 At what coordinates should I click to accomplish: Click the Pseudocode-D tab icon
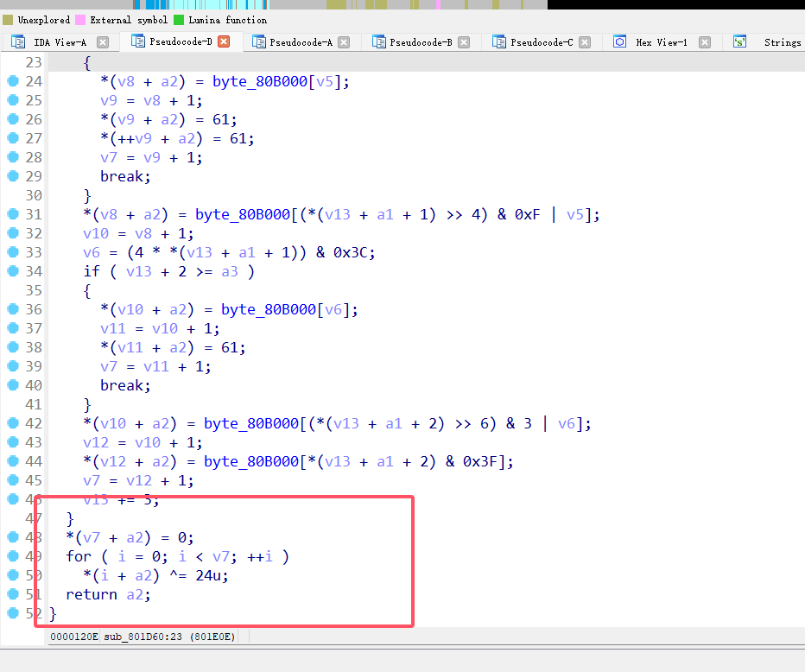[139, 41]
